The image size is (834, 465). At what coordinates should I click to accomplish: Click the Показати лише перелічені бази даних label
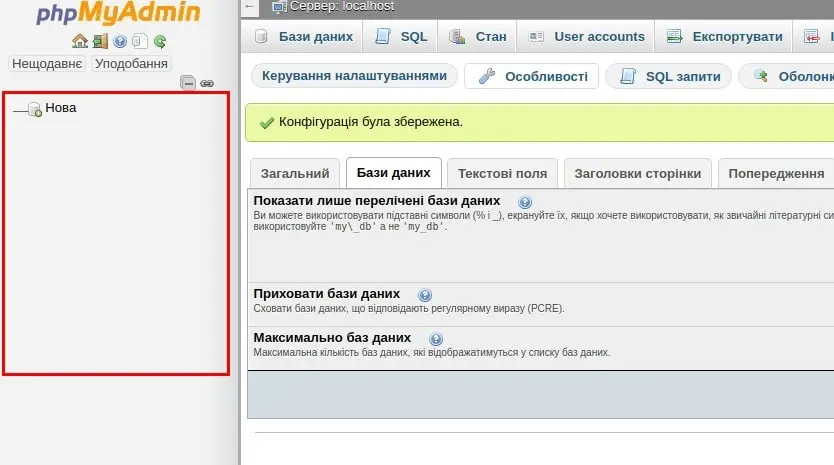coord(377,201)
